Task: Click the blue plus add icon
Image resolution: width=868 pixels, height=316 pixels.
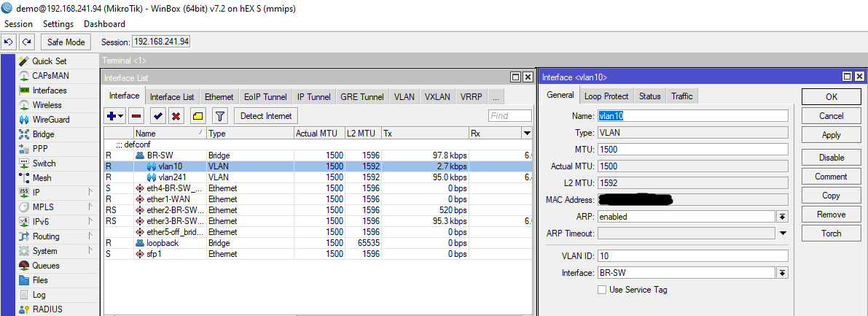Action: (114, 116)
